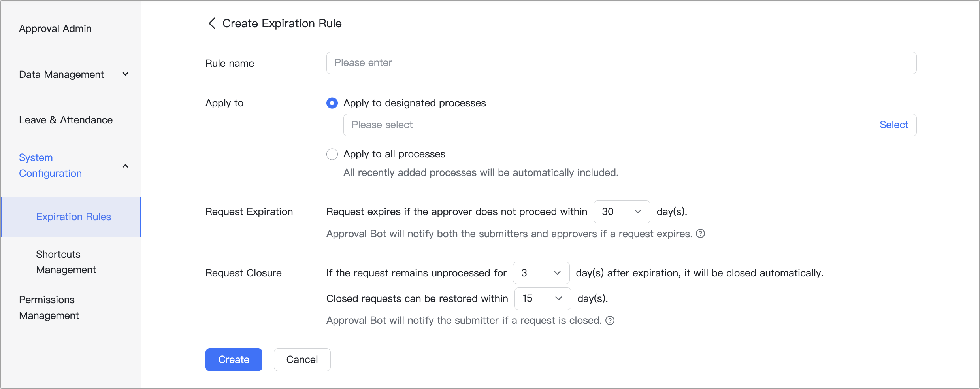
Task: Select Apply to designated processes
Action: [x=332, y=103]
